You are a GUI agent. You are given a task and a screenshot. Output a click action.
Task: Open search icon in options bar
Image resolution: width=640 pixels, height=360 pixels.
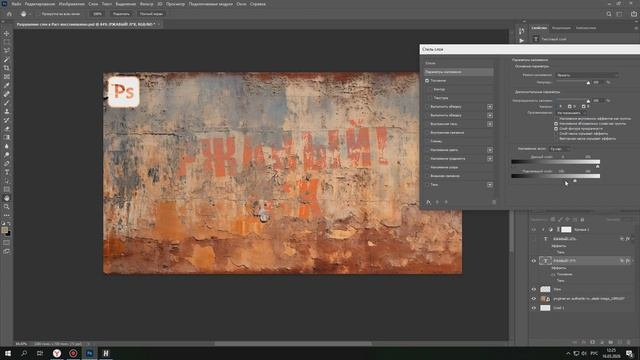[x=609, y=14]
